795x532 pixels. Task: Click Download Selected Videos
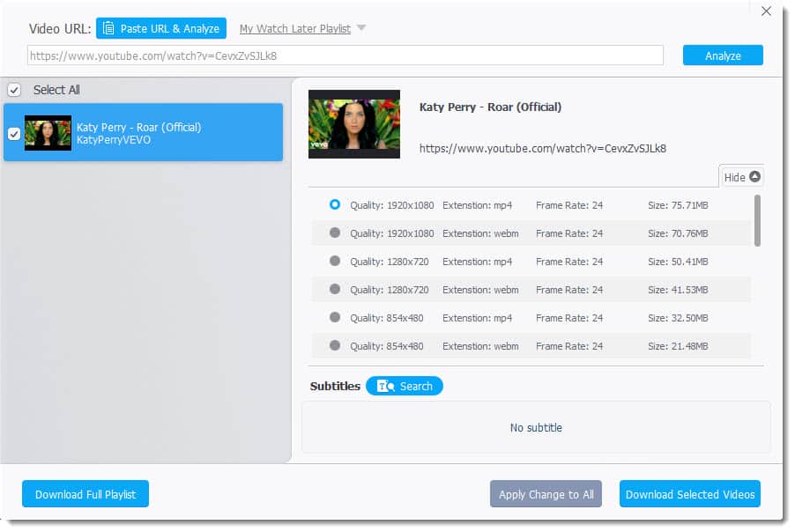point(689,494)
